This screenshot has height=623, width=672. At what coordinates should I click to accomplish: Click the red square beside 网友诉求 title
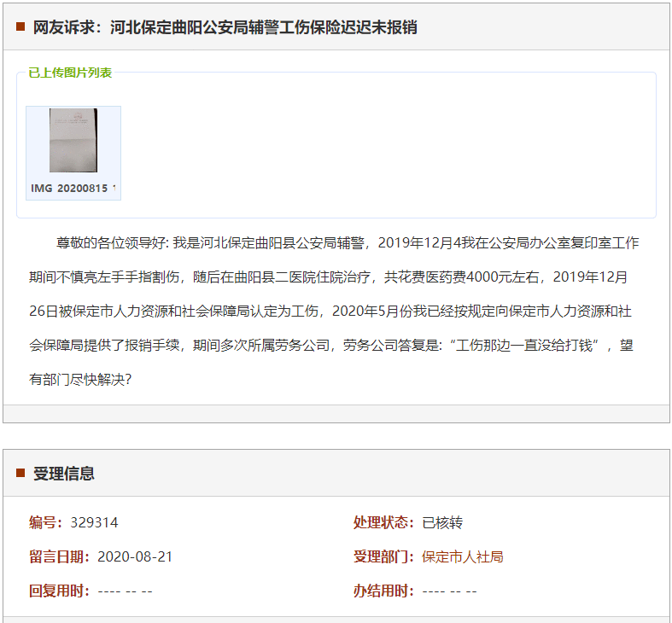pyautogui.click(x=20, y=26)
